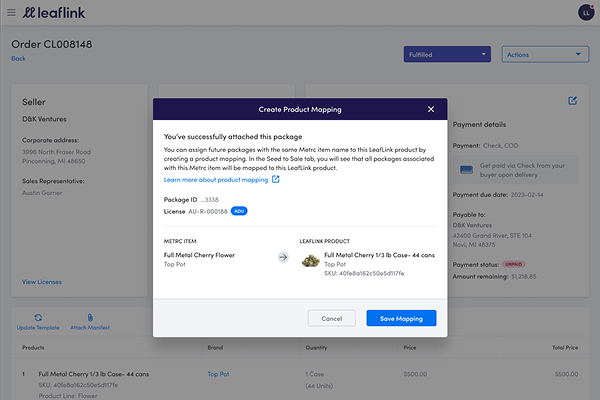Click the Attach Manifest label

[90, 328]
